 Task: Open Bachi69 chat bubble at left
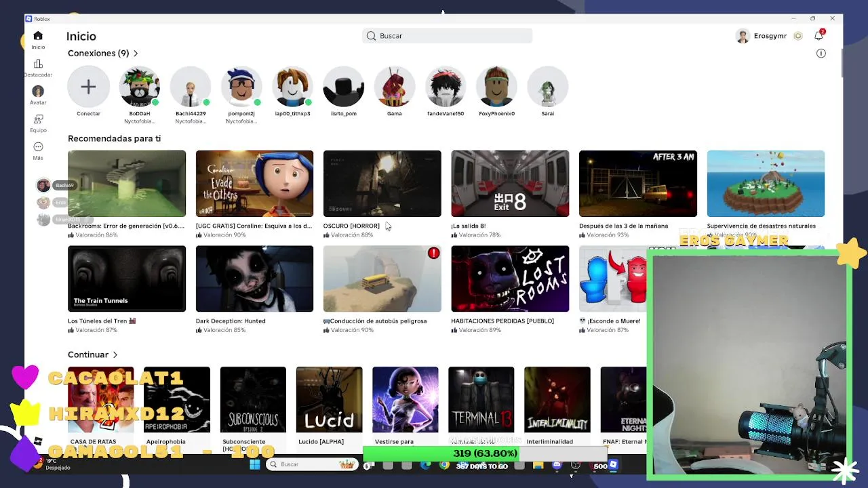point(56,185)
